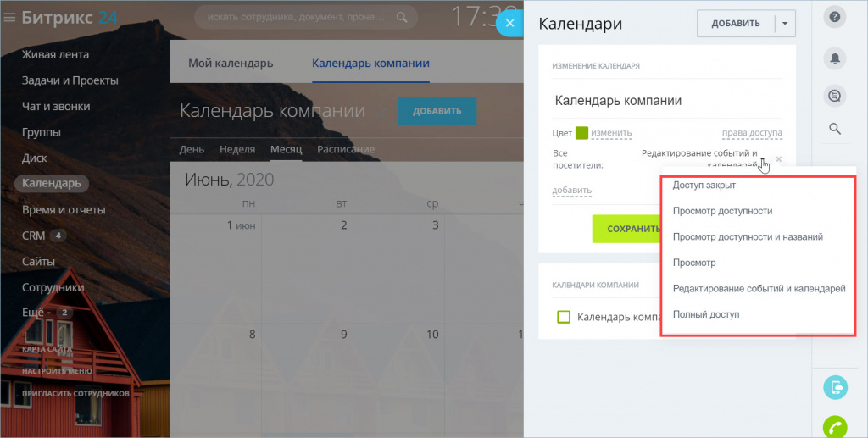868x438 pixels.
Task: Open notifications bell icon
Action: point(835,58)
